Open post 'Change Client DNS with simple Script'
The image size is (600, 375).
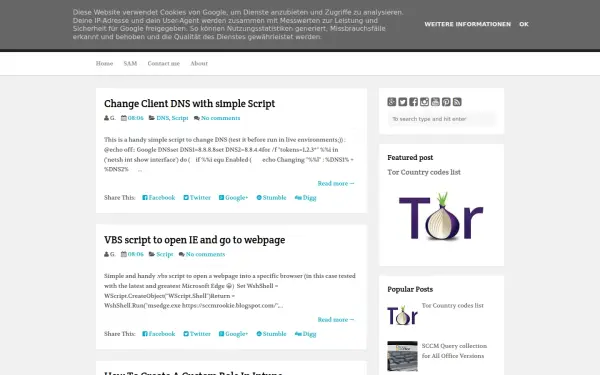pyautogui.click(x=189, y=104)
